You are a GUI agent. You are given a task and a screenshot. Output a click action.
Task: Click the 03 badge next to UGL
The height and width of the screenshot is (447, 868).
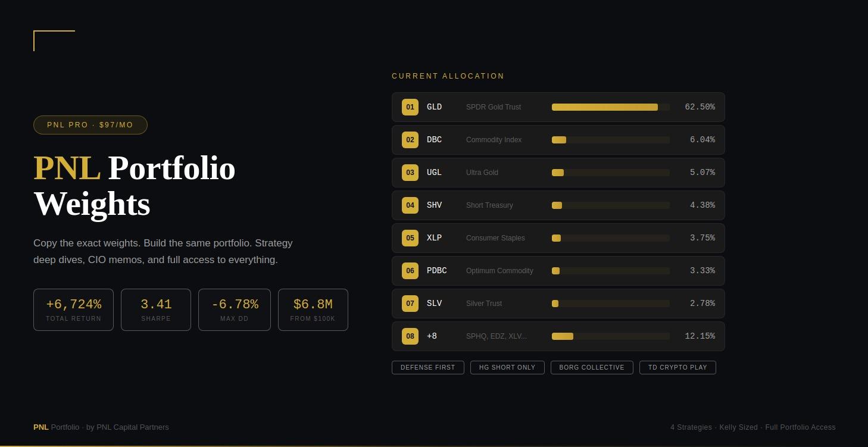(410, 173)
